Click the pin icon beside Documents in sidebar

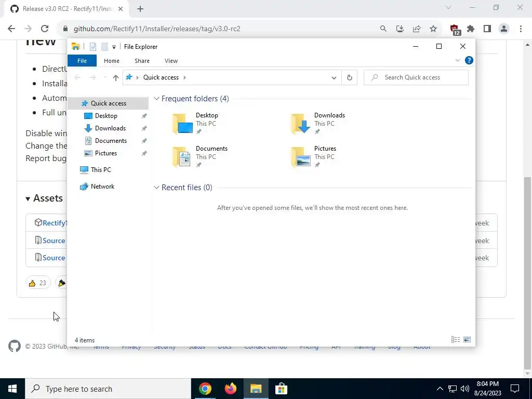click(x=144, y=141)
